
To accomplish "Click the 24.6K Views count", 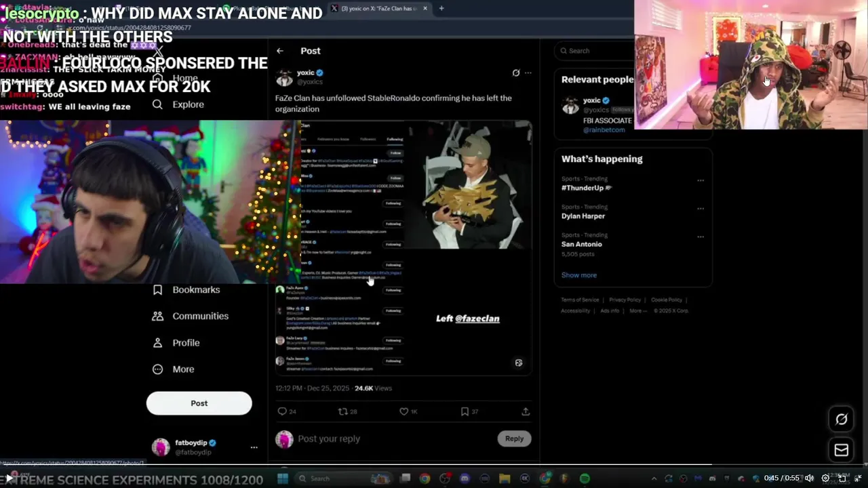I will tap(373, 388).
